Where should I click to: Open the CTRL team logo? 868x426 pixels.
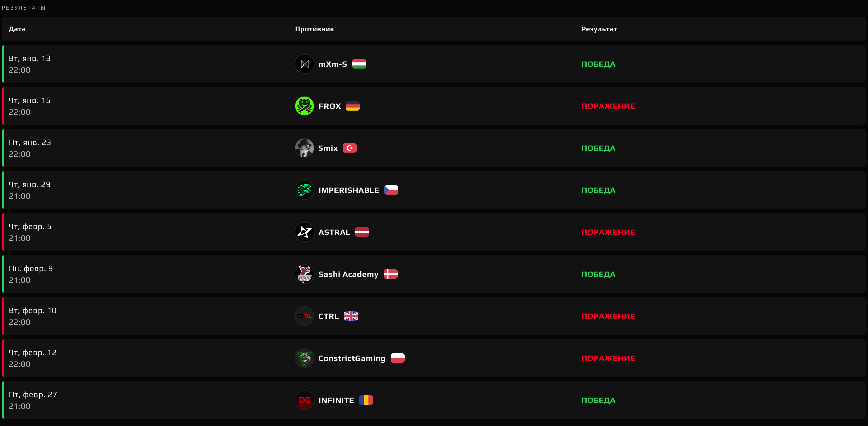click(x=304, y=316)
